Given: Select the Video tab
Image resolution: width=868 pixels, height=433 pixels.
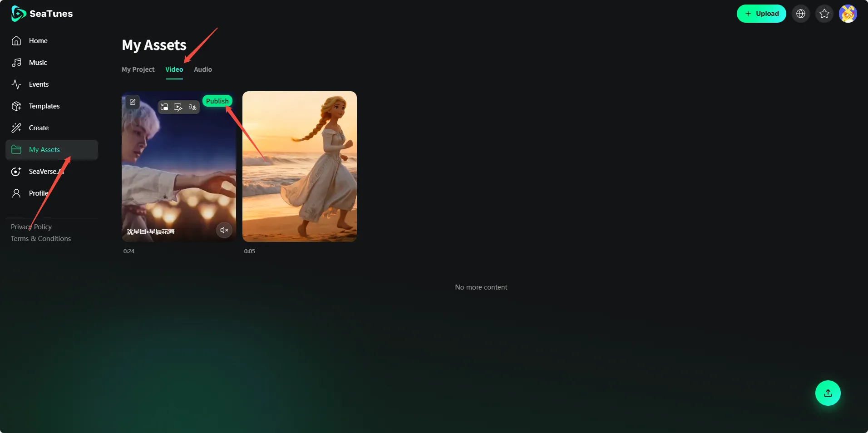Looking at the screenshot, I should [174, 69].
